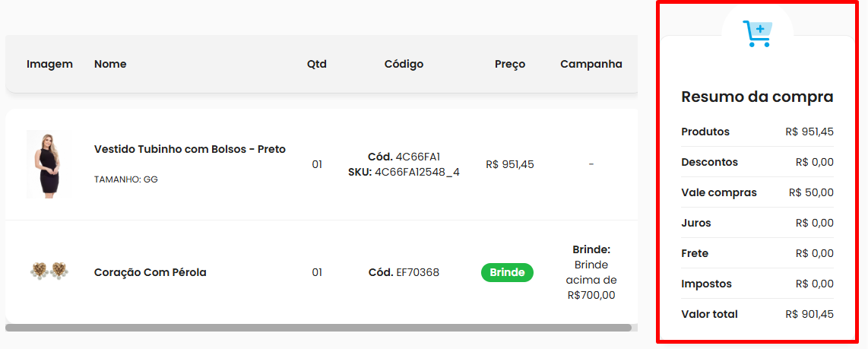Open the Coração Com Pérola product name

(x=150, y=272)
